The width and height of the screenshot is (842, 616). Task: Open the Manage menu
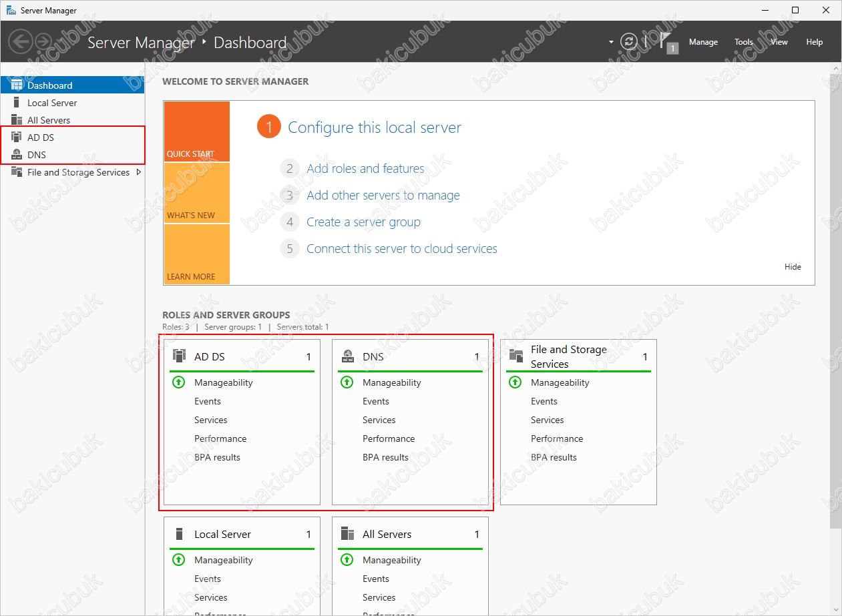click(x=703, y=42)
